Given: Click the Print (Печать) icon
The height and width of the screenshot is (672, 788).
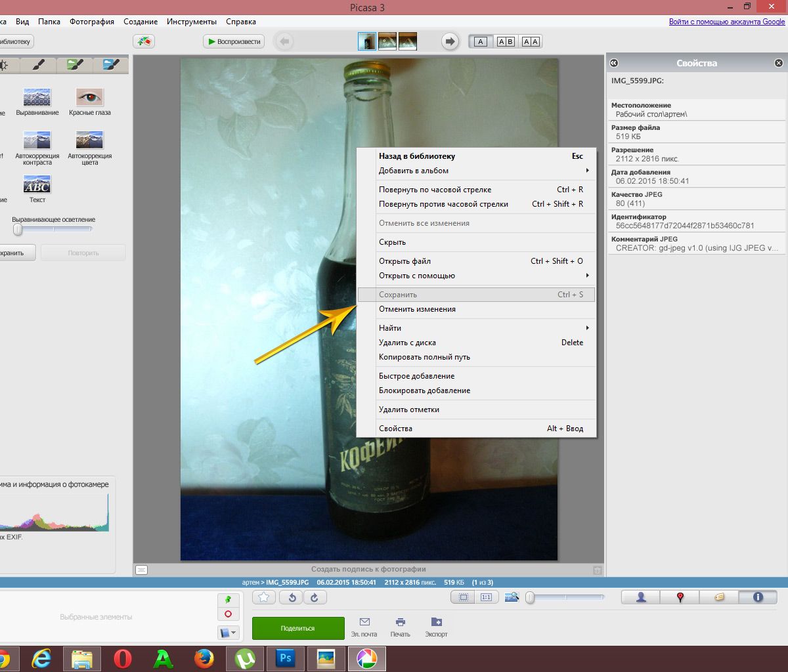Looking at the screenshot, I should click(400, 627).
